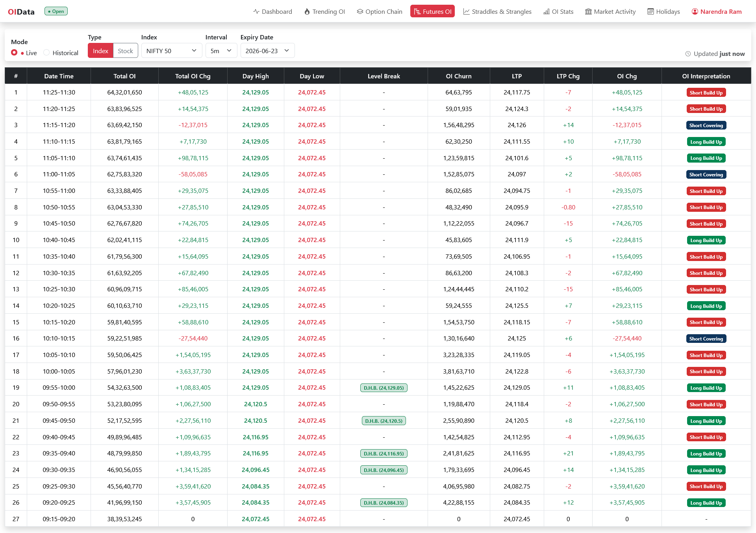Click the user profile icon

click(x=695, y=11)
